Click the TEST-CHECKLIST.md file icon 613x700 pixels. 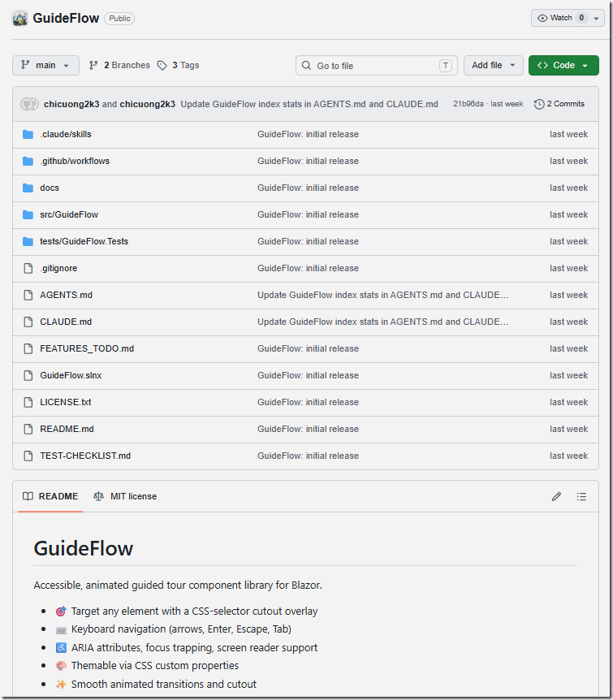pos(28,456)
